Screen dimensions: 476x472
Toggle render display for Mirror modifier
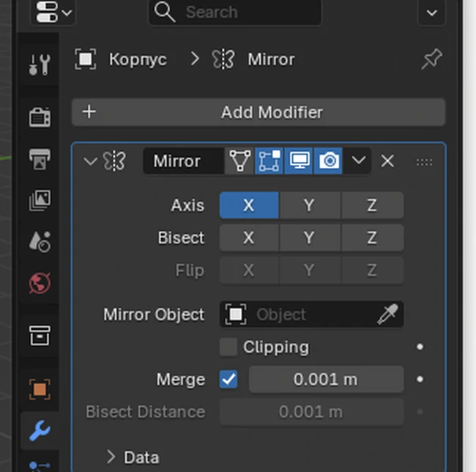coord(329,161)
